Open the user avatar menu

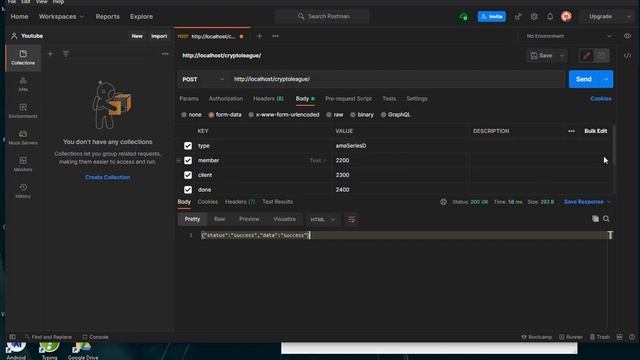coord(566,16)
